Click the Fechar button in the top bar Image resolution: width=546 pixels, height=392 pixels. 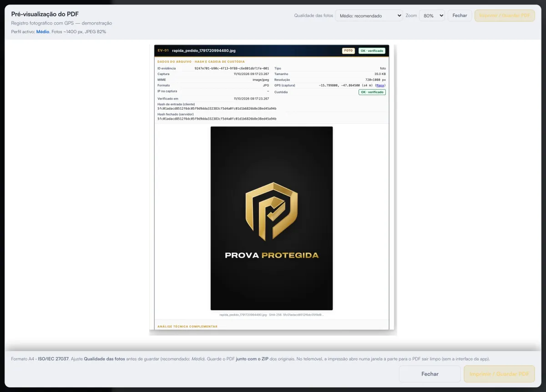coord(460,15)
